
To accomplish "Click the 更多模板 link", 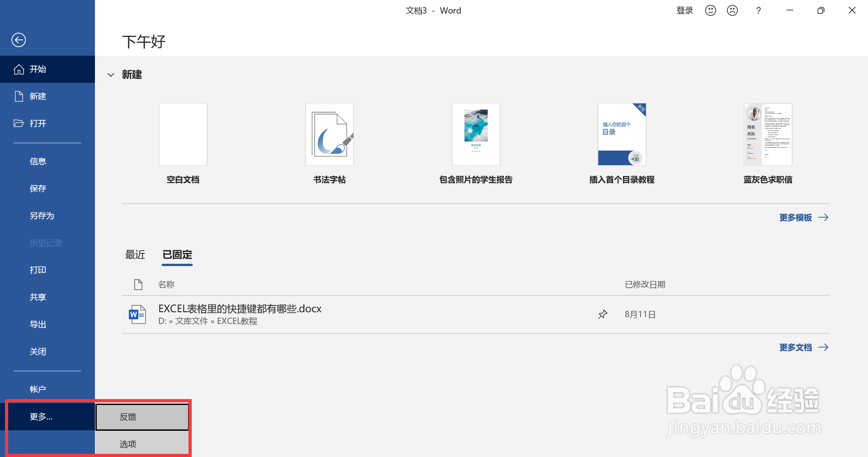I will 804,218.
